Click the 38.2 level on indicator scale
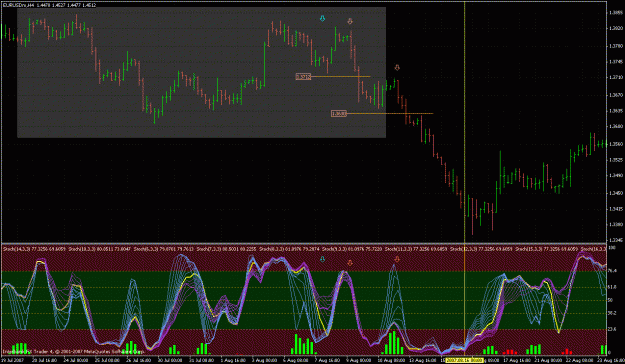The width and height of the screenshot is (625, 364). pyautogui.click(x=613, y=313)
